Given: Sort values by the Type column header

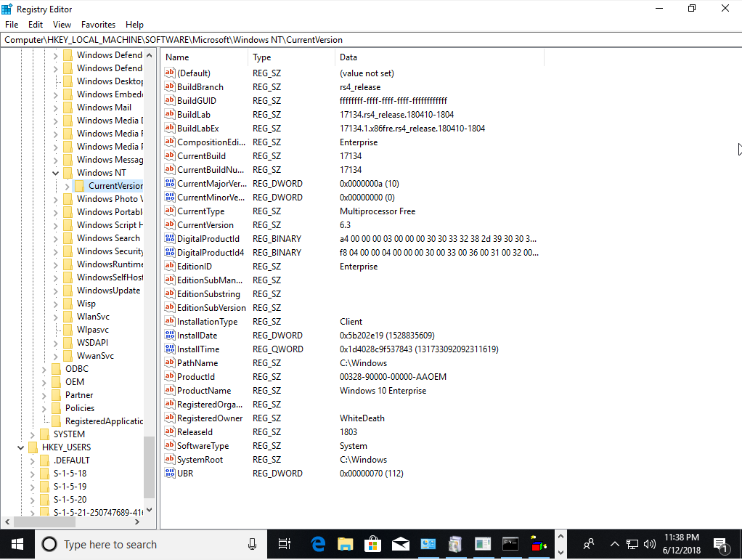Looking at the screenshot, I should click(292, 57).
